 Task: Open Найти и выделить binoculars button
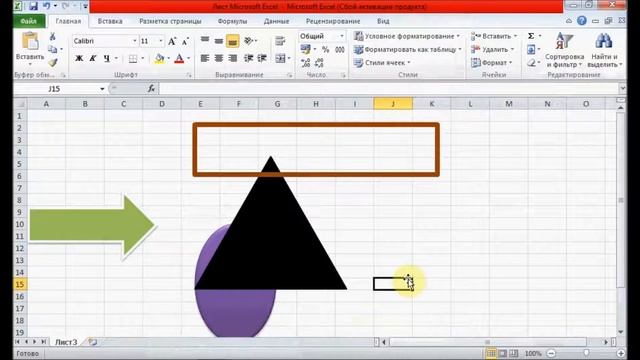coord(604,50)
